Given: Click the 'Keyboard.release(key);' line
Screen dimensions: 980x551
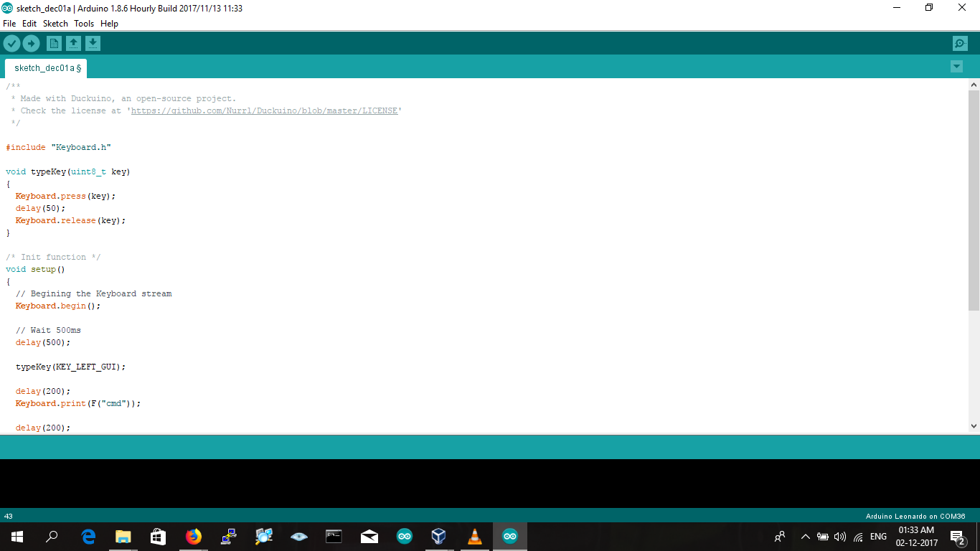Looking at the screenshot, I should click(x=70, y=220).
